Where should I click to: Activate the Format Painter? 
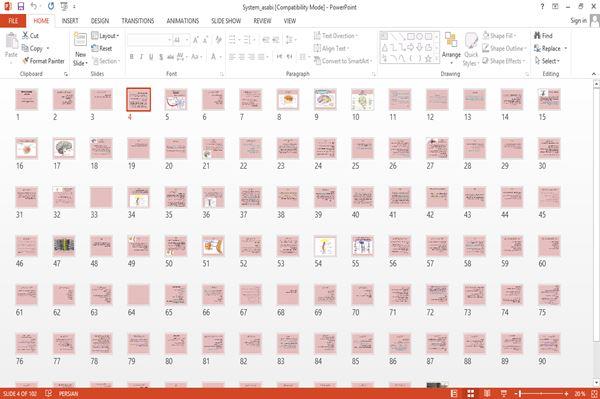tap(44, 61)
